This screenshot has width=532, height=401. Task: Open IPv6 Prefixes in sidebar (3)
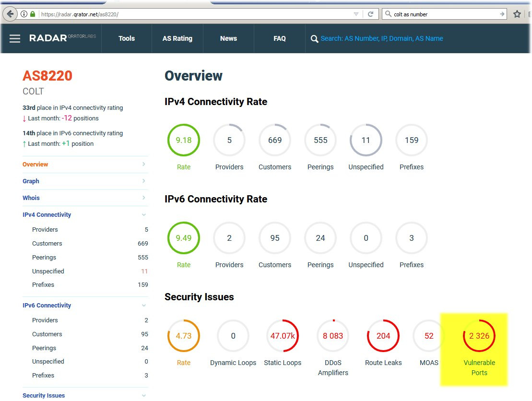90,376
